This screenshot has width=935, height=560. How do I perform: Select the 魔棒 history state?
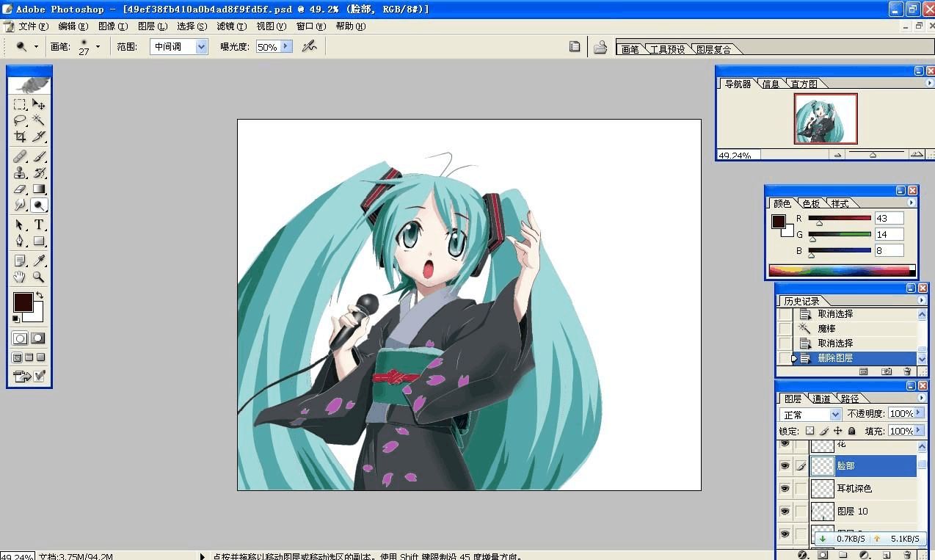[854, 328]
